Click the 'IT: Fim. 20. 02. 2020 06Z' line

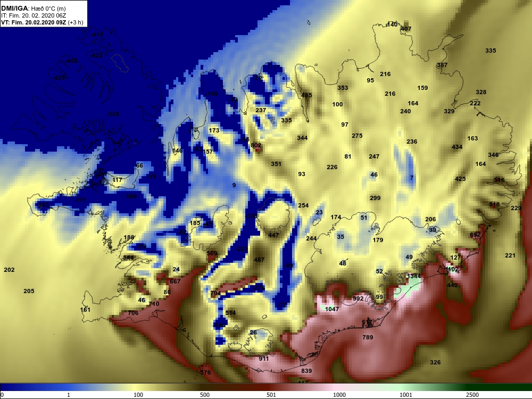[34, 15]
